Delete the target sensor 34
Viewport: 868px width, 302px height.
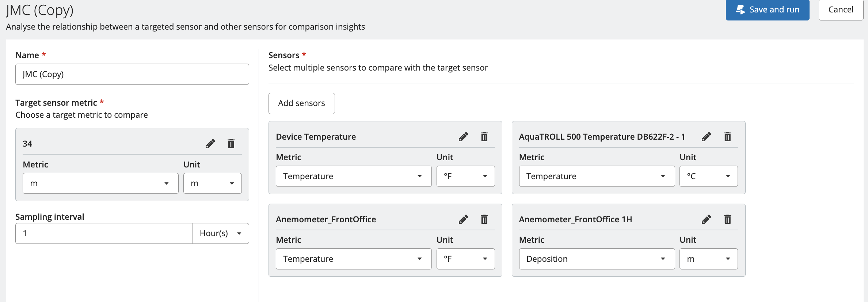pyautogui.click(x=231, y=144)
